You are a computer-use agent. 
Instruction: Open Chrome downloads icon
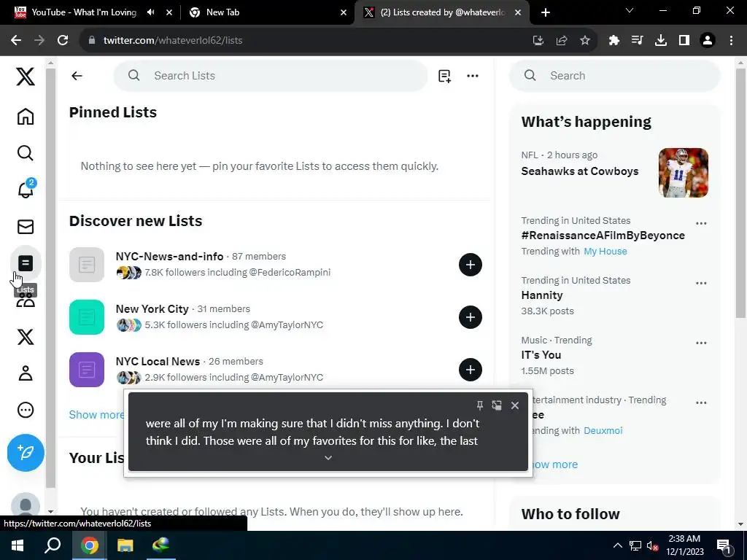(661, 41)
